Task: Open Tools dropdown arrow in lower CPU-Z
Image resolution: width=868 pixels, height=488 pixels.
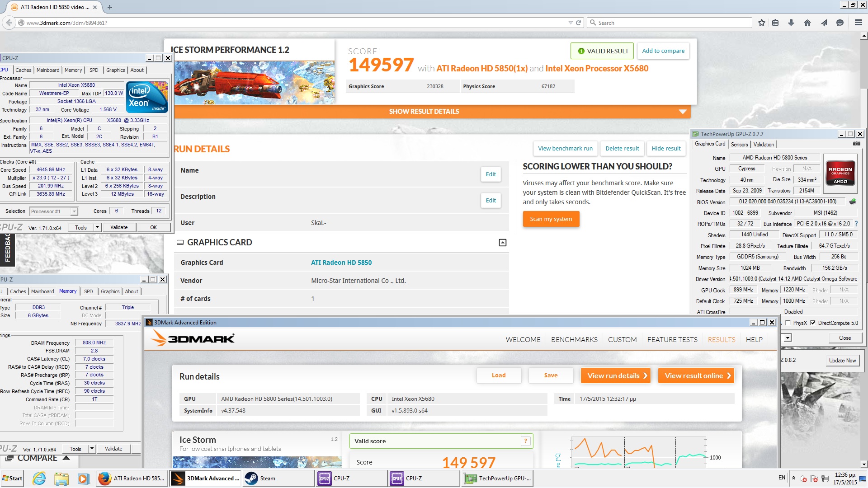Action: click(92, 449)
